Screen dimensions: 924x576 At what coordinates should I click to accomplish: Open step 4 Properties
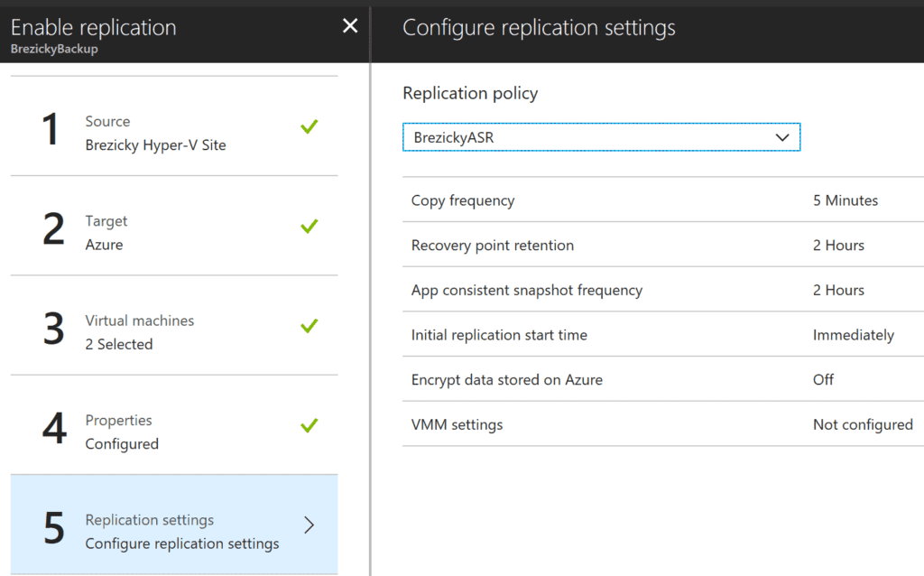pyautogui.click(x=174, y=425)
